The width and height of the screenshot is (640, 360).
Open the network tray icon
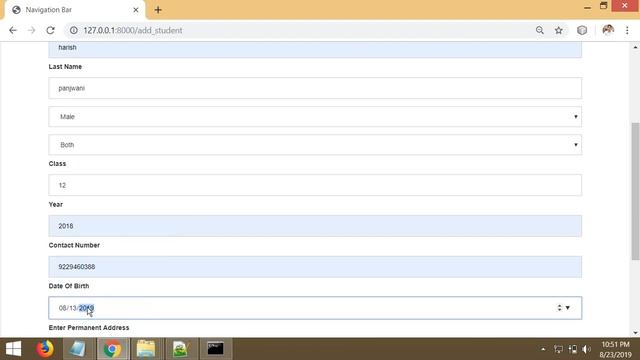[558, 349]
